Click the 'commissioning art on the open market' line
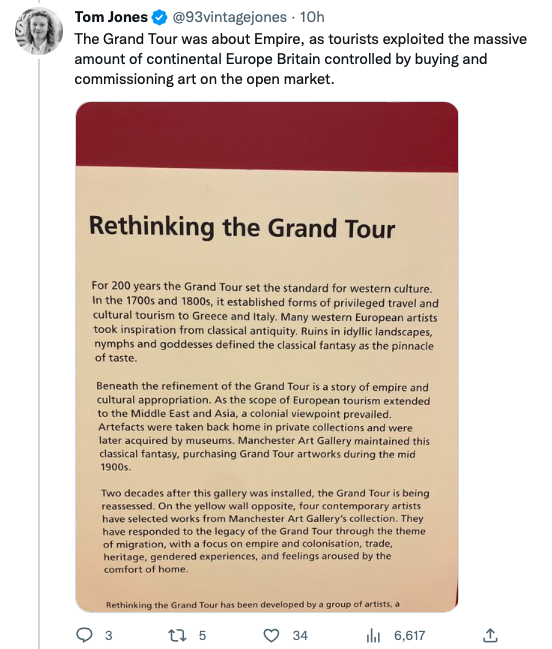 pos(204,79)
